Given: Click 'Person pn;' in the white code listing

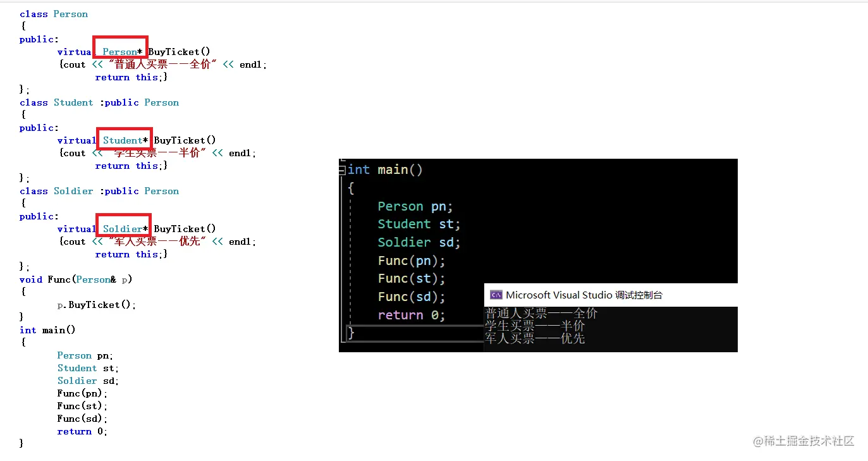Looking at the screenshot, I should pyautogui.click(x=85, y=355).
